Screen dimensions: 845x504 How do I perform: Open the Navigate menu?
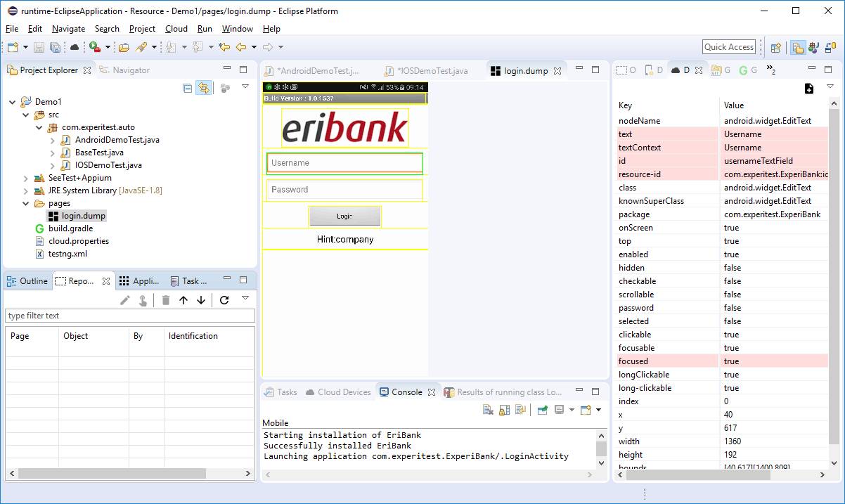(x=68, y=29)
